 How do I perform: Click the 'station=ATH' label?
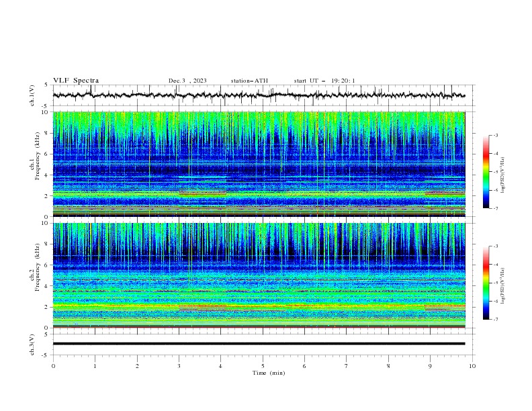point(249,81)
